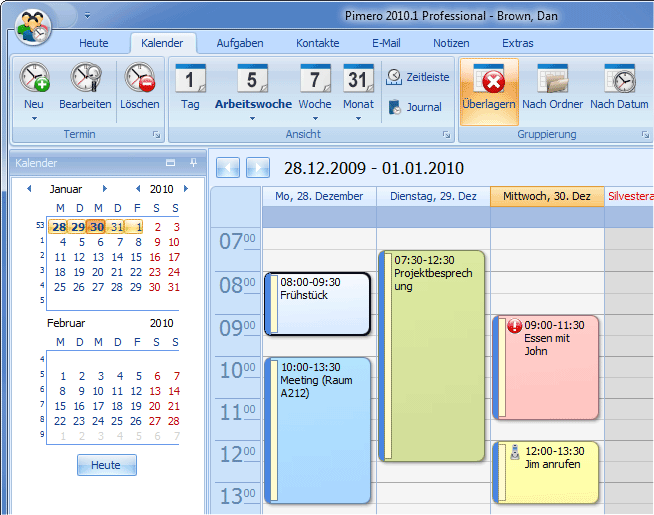The height and width of the screenshot is (515, 654).
Task: Open the Zeitleiste timeline view
Action: click(418, 77)
